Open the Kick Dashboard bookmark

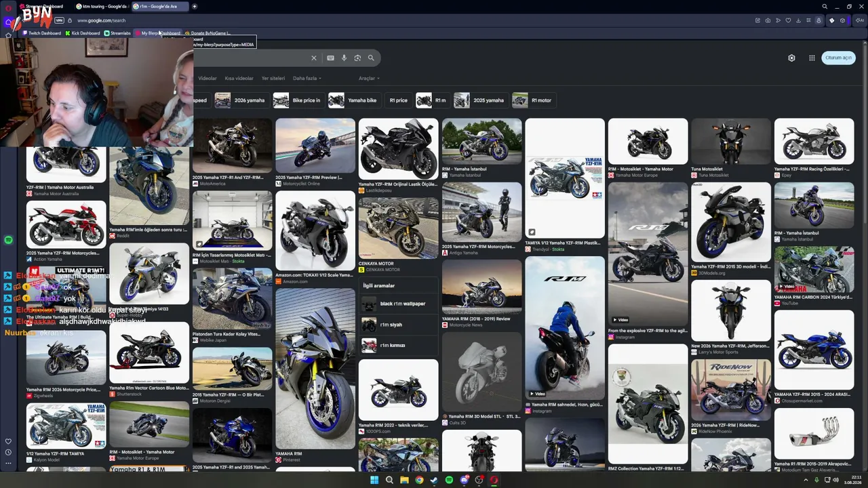click(x=83, y=33)
